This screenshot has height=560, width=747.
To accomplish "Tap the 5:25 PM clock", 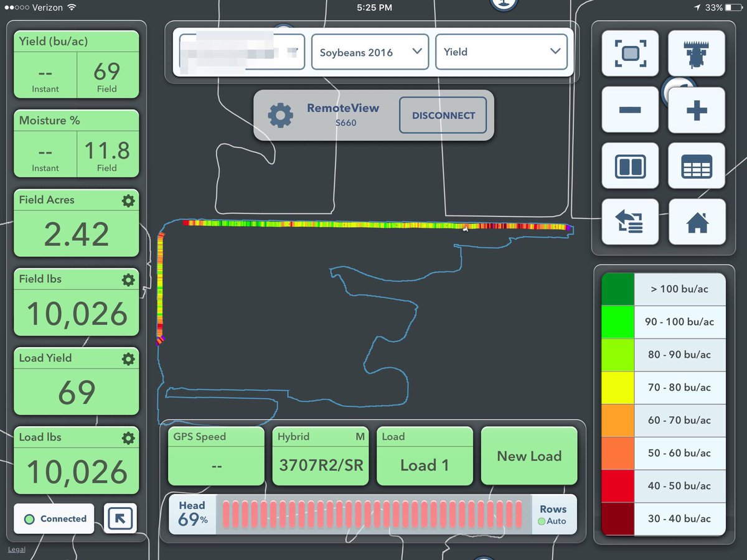I will [375, 7].
